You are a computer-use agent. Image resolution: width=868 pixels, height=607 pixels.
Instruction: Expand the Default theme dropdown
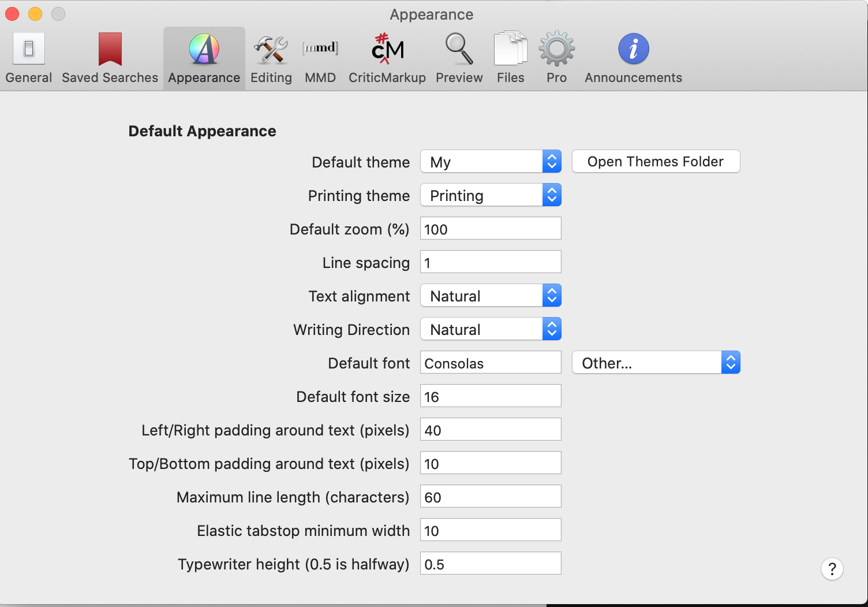click(491, 162)
